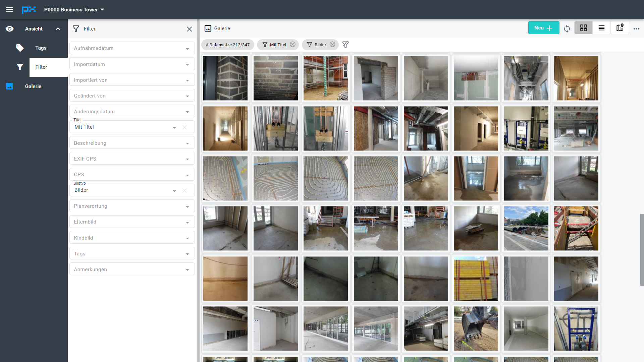The height and width of the screenshot is (362, 644).
Task: Click the Mit Titel filter chip
Action: [278, 45]
